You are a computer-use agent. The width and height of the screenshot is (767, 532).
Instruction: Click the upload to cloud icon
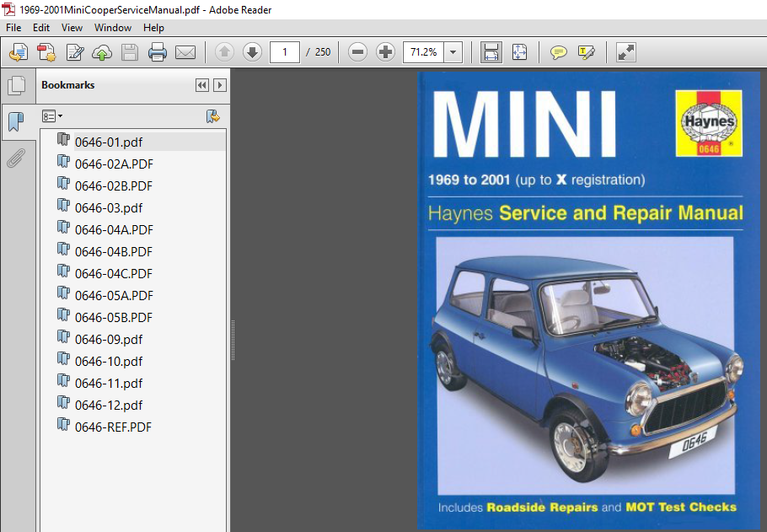click(x=102, y=52)
